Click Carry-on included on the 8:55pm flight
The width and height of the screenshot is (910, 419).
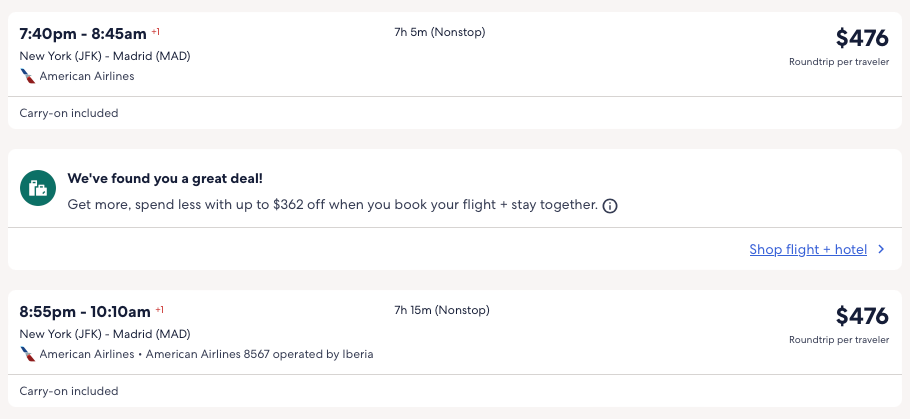click(69, 391)
